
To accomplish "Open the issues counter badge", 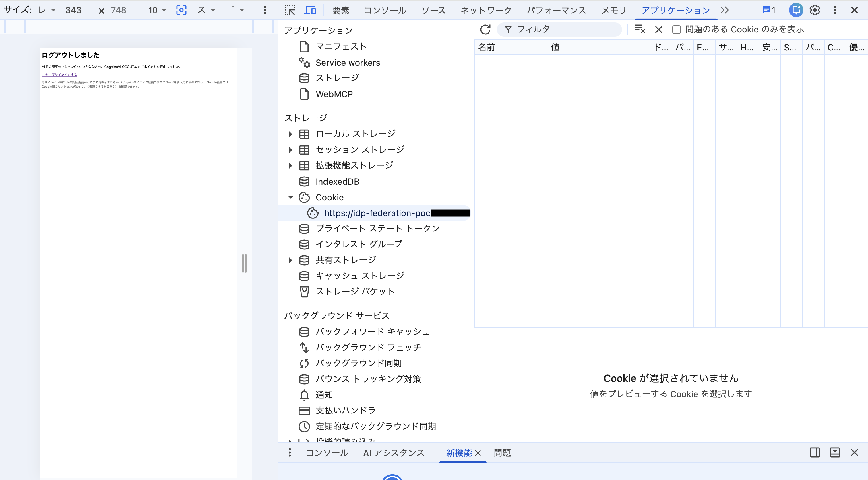I will point(769,10).
